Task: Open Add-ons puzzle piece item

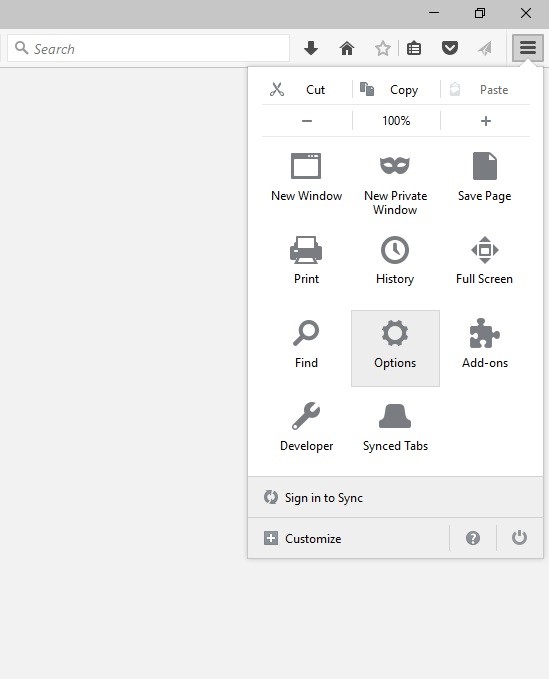Action: coord(484,348)
